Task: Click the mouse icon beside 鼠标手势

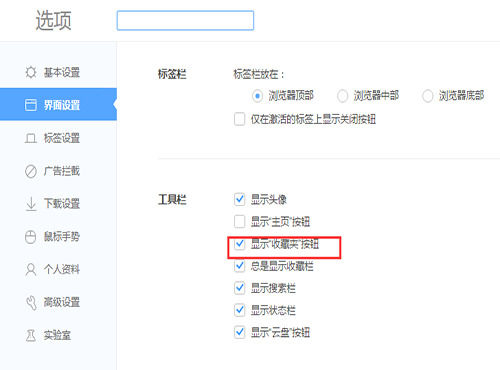Action: tap(31, 237)
